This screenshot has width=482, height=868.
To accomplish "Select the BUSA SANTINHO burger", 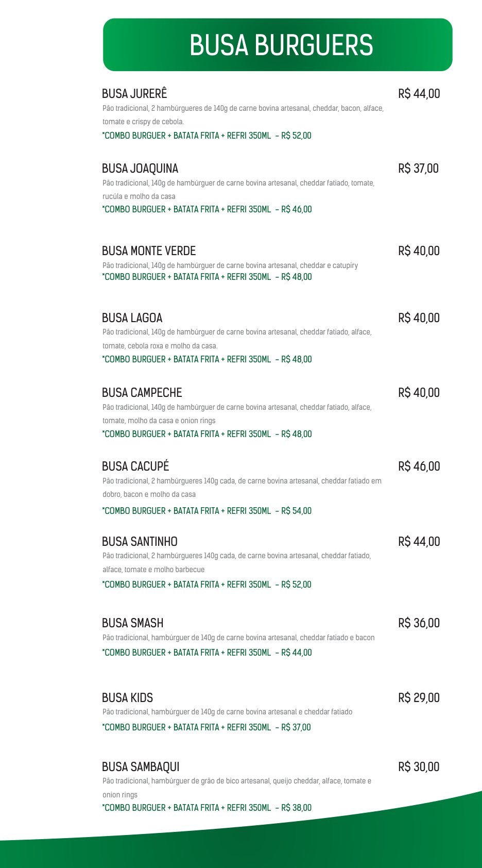I will pos(140,542).
